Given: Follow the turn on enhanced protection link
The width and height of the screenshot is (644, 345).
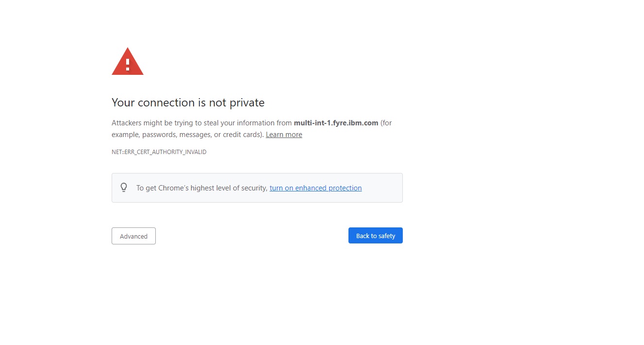Looking at the screenshot, I should click(x=315, y=188).
